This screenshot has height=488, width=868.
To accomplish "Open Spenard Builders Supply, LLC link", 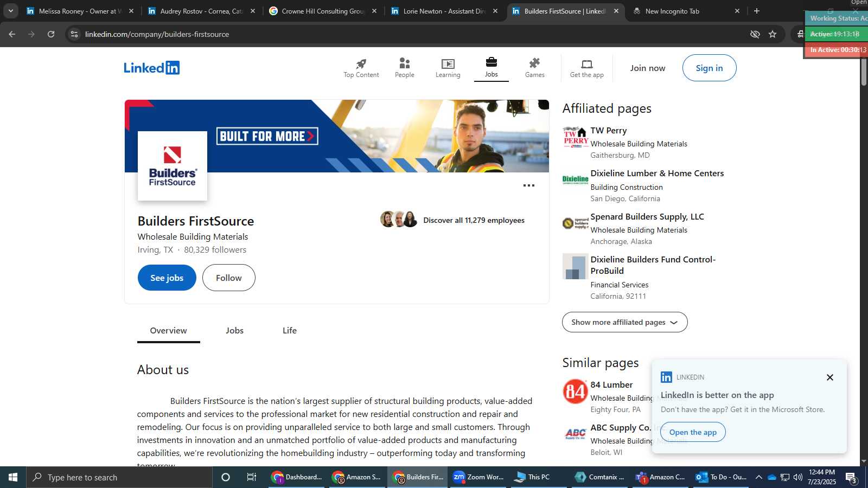I will coord(647,217).
